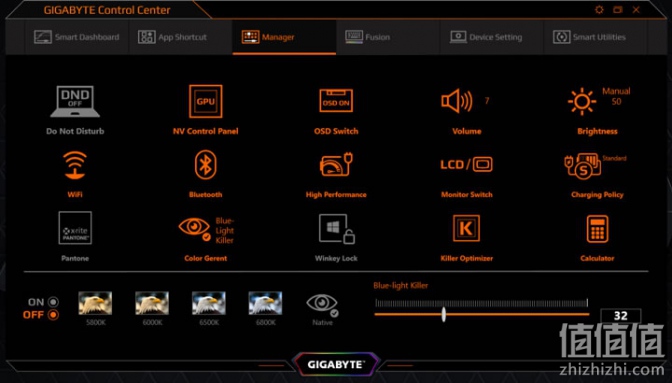Open the NV Control Panel icon
The width and height of the screenshot is (672, 383).
(x=206, y=101)
